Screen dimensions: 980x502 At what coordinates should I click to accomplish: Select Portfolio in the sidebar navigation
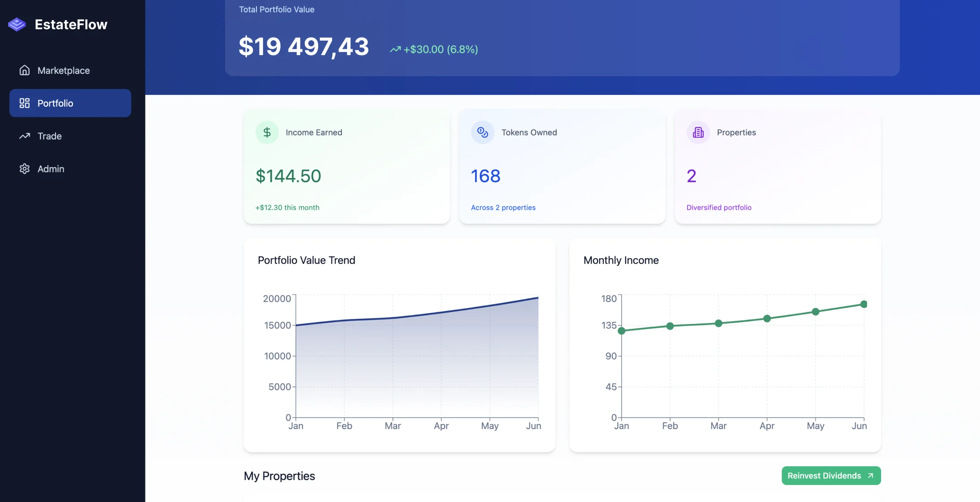[x=55, y=103]
